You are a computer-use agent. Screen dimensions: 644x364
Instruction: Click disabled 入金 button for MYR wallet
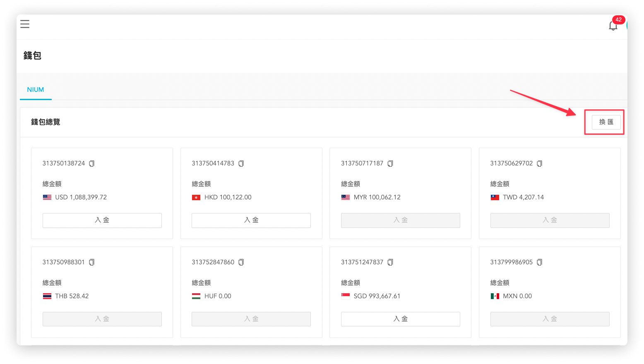(x=401, y=220)
